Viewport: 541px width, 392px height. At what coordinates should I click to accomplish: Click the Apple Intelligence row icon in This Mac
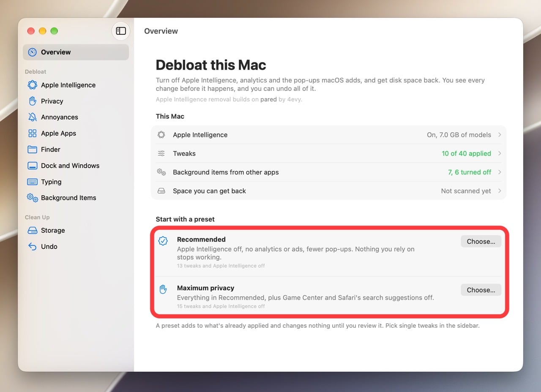tap(161, 135)
